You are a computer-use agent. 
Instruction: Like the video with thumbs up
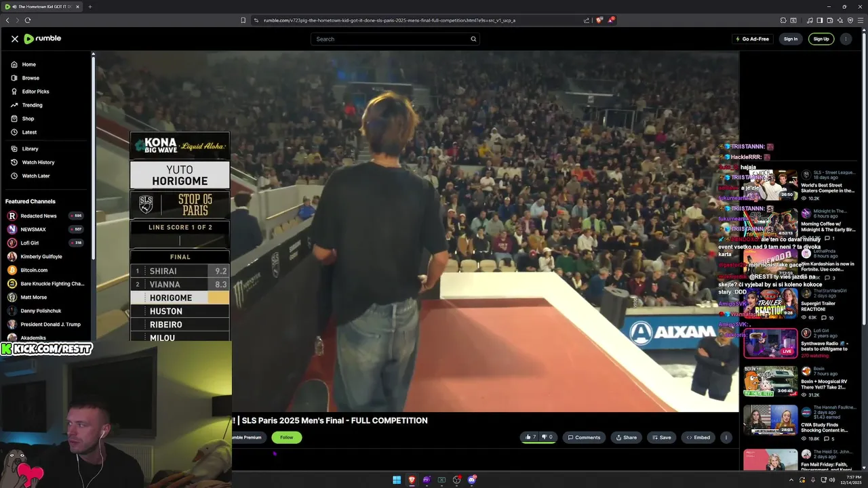click(x=530, y=437)
